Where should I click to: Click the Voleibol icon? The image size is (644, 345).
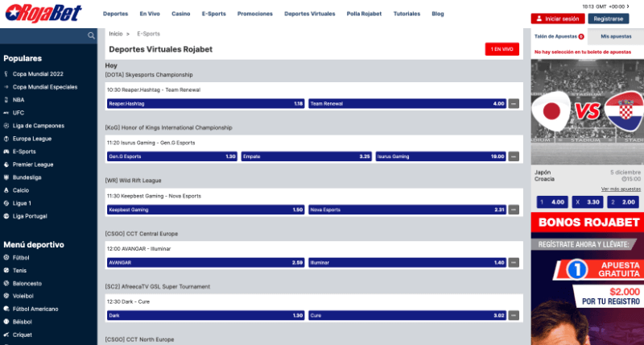[6, 296]
